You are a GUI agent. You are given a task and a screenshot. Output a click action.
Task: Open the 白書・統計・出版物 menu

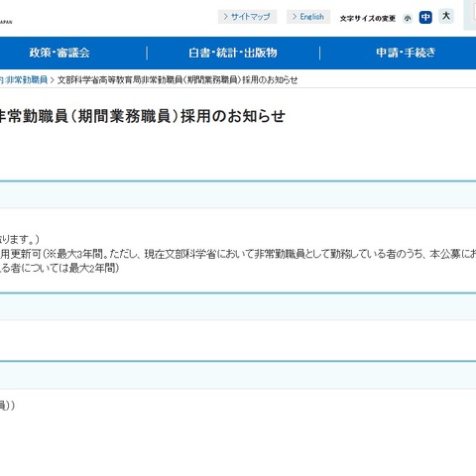coord(233,53)
